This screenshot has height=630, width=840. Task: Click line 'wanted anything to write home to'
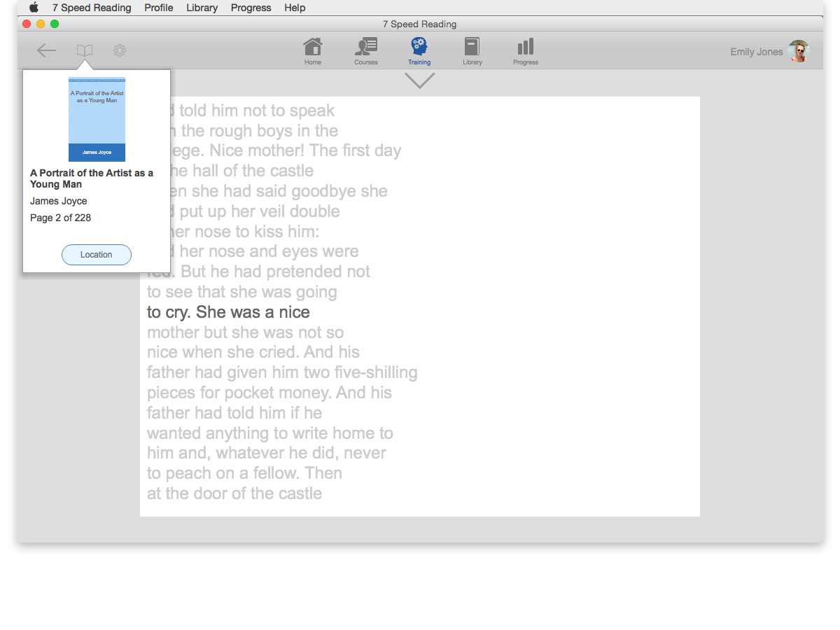tap(270, 433)
